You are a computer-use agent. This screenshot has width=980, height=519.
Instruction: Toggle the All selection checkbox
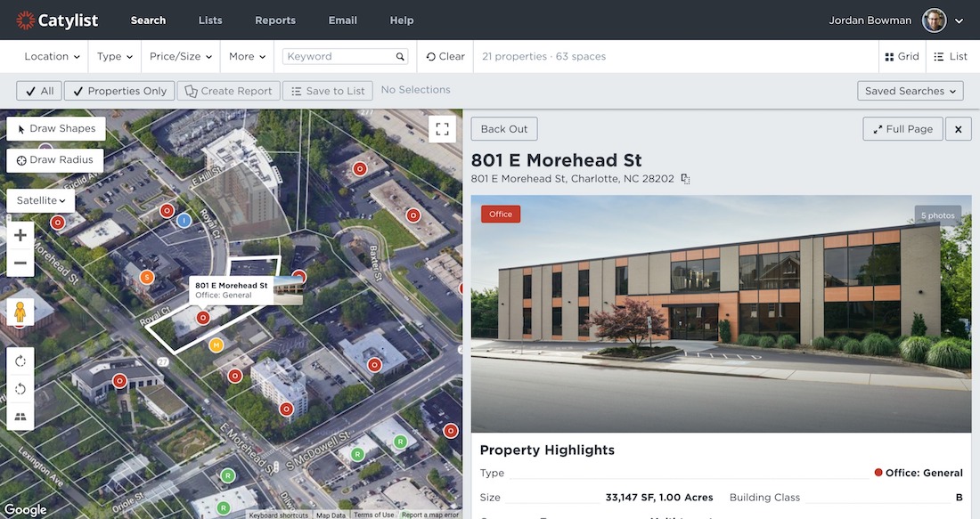pos(39,91)
